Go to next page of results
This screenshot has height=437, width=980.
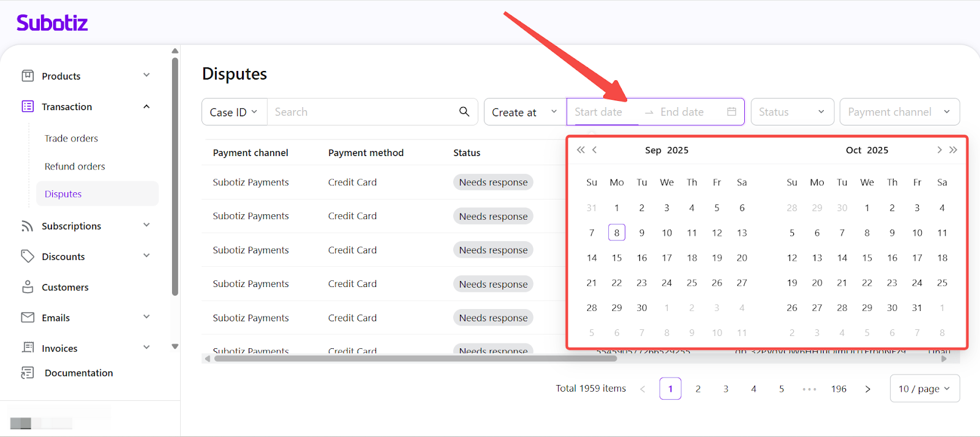[x=867, y=389]
